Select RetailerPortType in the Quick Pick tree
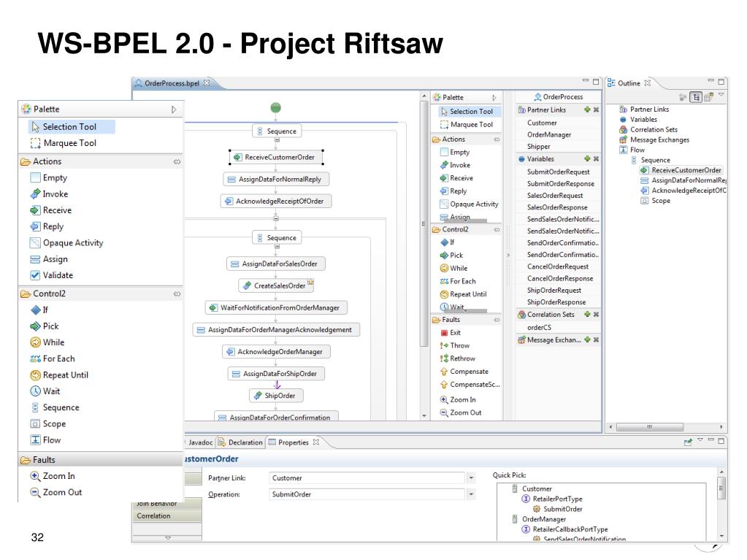The height and width of the screenshot is (560, 747). click(x=552, y=499)
